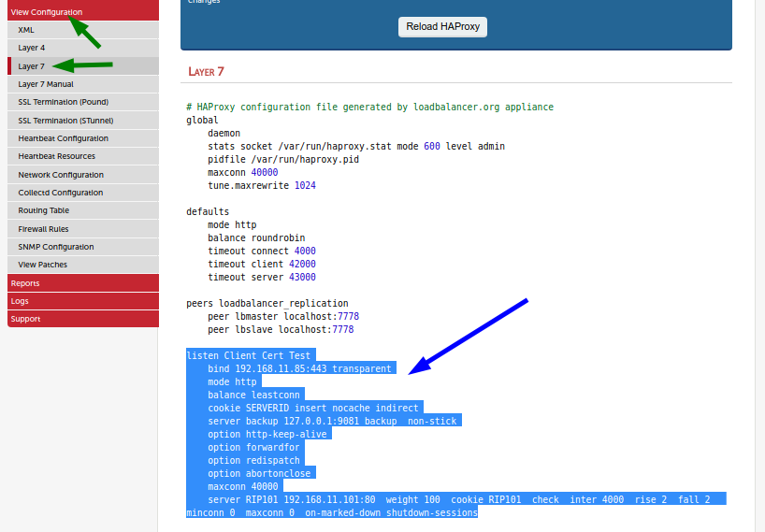View SSL Termination (Pound) configuration
This screenshot has height=532, width=765.
tap(83, 102)
